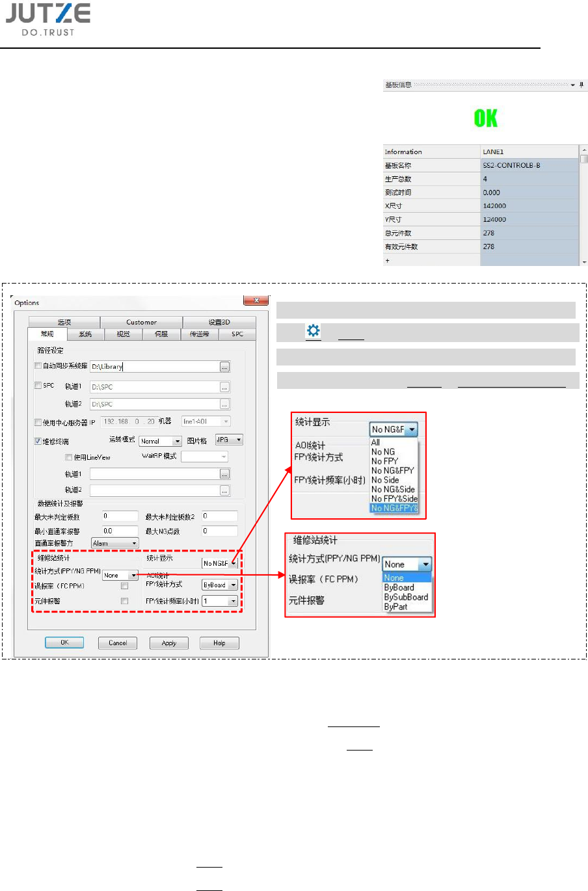
Task: Click scroll-down arrow in 基板信息 table
Action: click(x=583, y=261)
